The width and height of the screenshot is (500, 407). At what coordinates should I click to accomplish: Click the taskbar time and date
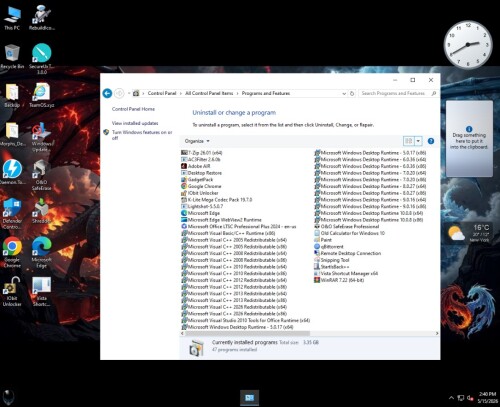point(487,397)
